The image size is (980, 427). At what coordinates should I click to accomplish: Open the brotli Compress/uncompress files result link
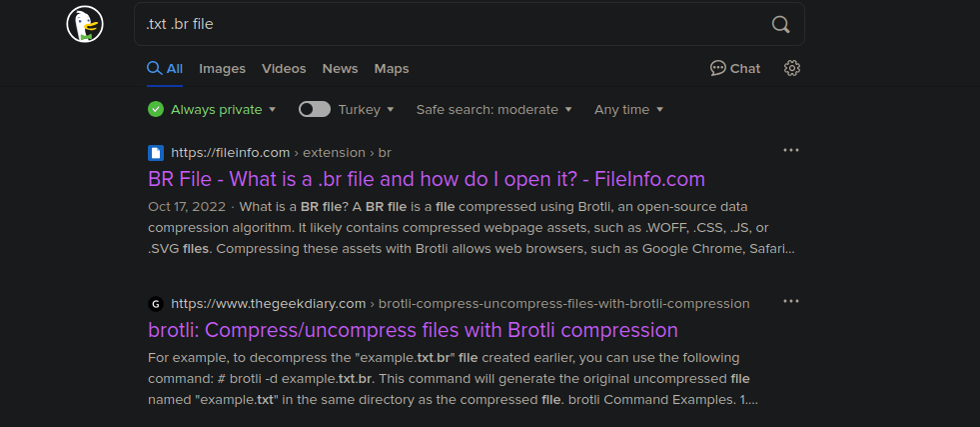[413, 330]
